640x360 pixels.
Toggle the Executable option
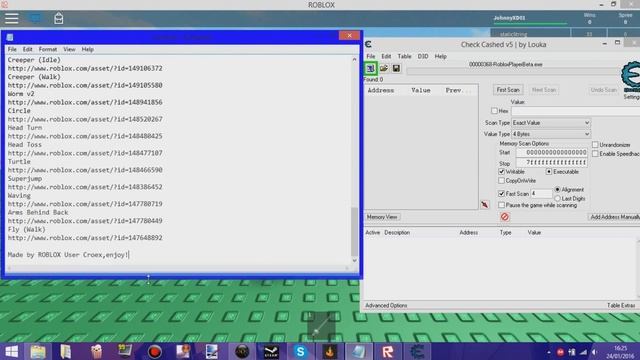549,171
